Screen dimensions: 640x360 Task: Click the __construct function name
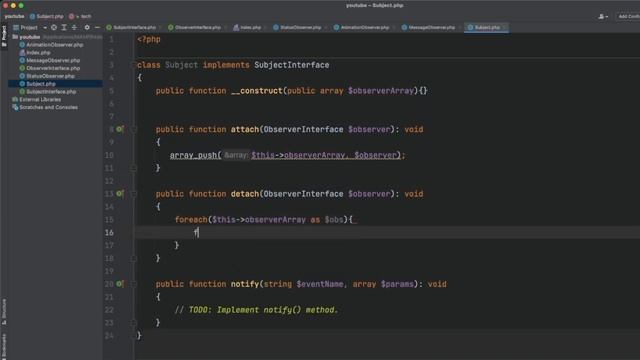pyautogui.click(x=257, y=91)
